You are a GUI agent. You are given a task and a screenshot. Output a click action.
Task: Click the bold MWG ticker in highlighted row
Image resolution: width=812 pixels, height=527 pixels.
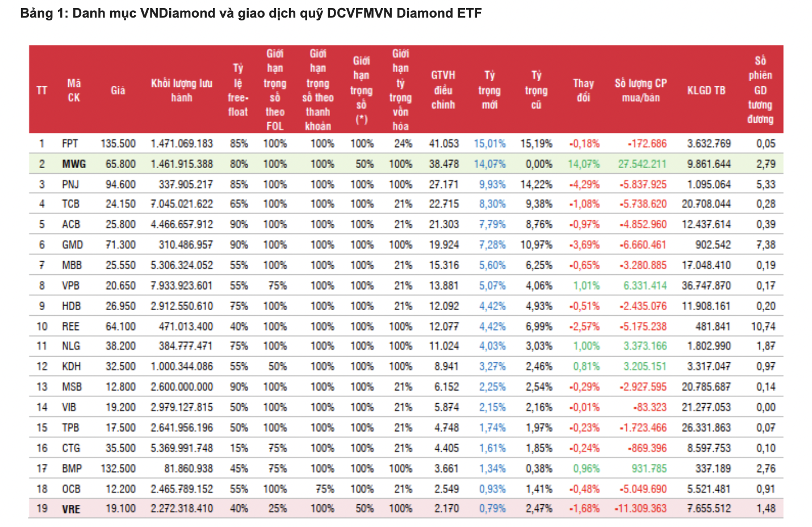74,164
